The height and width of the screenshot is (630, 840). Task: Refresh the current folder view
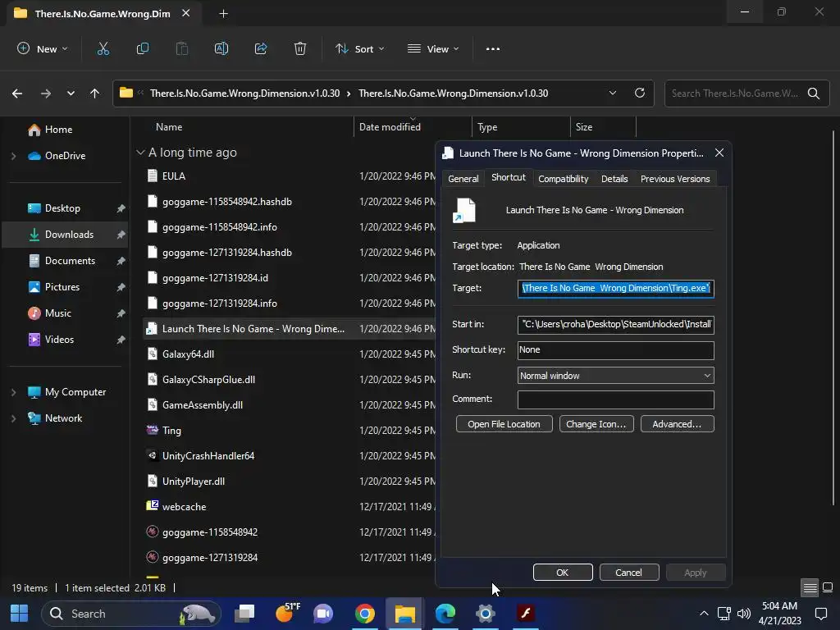(x=640, y=93)
